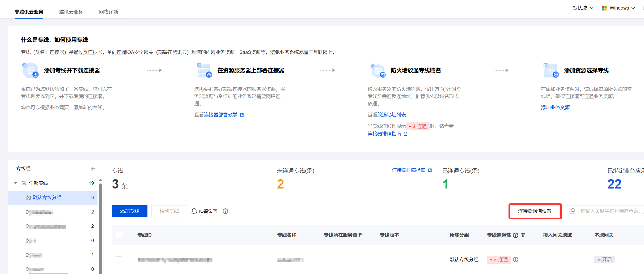
Task: Click the 专线所在服务器IP column header
Action: pyautogui.click(x=343, y=235)
